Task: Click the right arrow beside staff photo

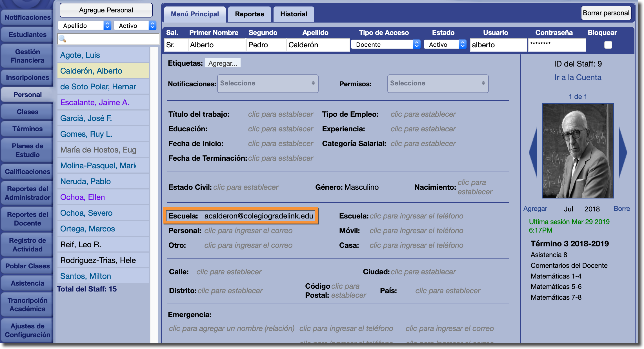Action: [623, 152]
